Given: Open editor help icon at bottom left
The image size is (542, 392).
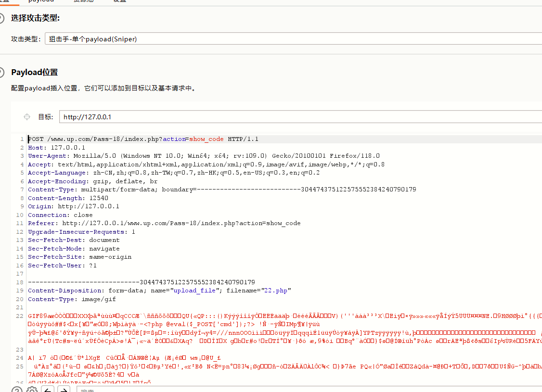Looking at the screenshot, I should [x=17, y=390].
